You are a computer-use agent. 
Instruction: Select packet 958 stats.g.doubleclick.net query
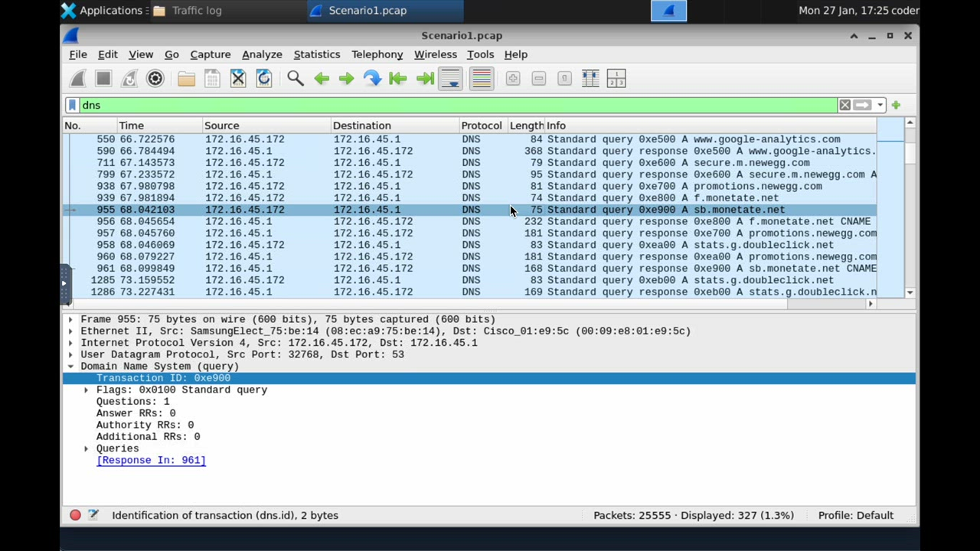(x=469, y=245)
